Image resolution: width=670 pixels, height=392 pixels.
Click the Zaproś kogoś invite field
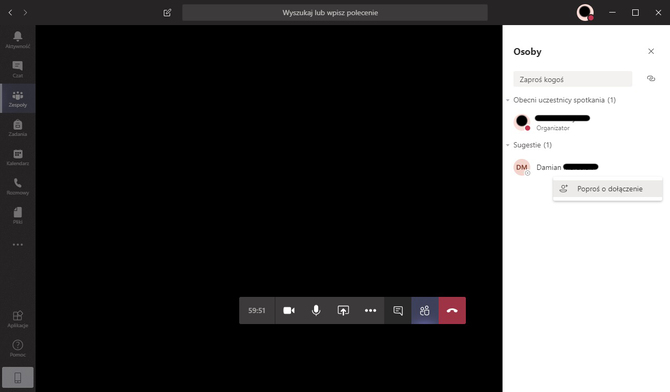(x=573, y=79)
